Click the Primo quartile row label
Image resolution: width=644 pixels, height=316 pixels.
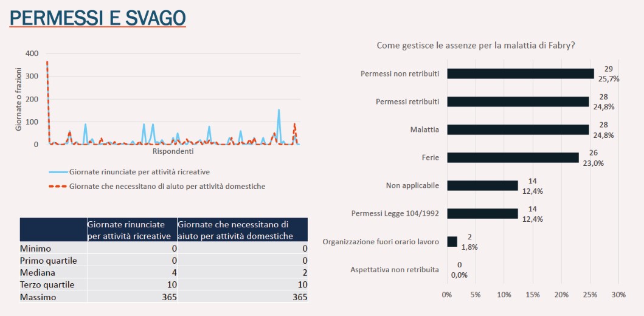[48, 260]
